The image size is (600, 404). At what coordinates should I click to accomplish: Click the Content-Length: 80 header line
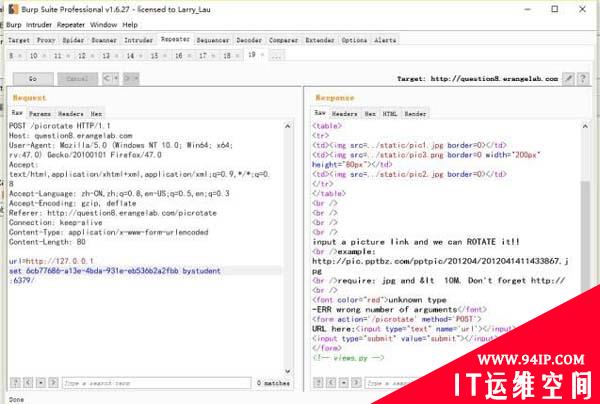(x=47, y=242)
